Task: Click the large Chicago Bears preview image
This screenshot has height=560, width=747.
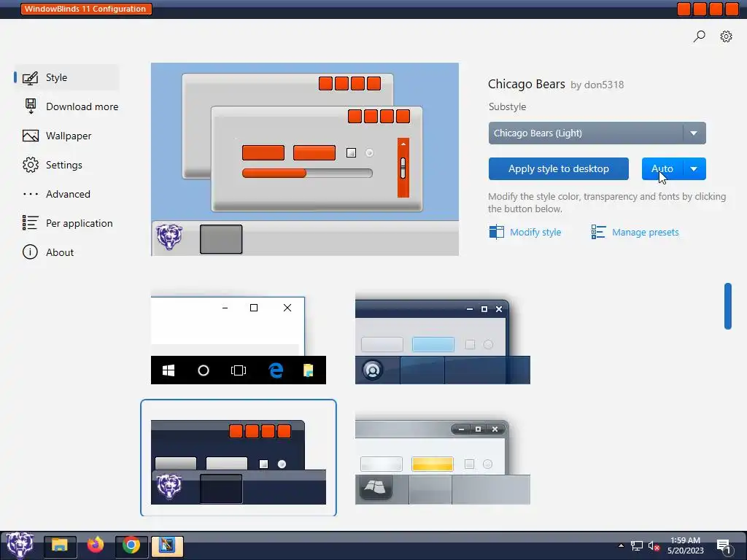Action: click(x=305, y=159)
